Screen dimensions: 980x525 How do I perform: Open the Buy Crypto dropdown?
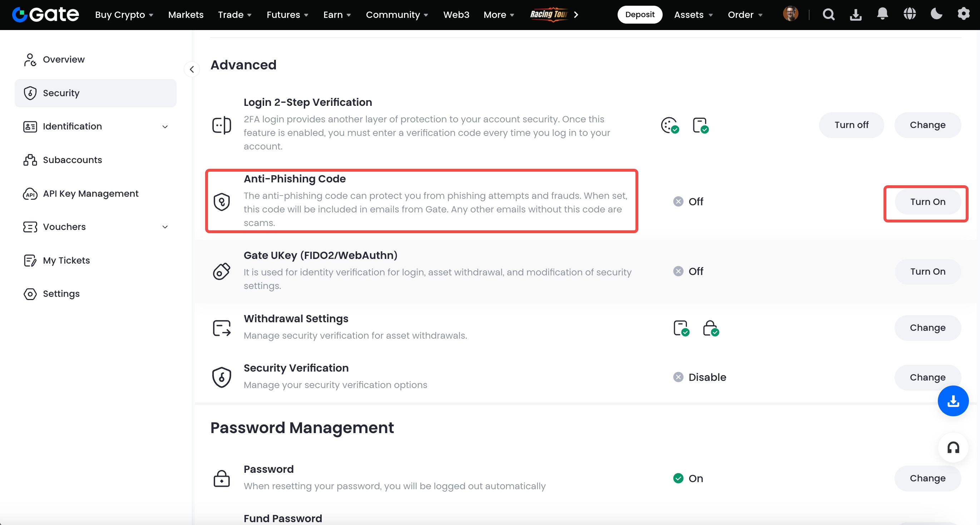tap(124, 14)
